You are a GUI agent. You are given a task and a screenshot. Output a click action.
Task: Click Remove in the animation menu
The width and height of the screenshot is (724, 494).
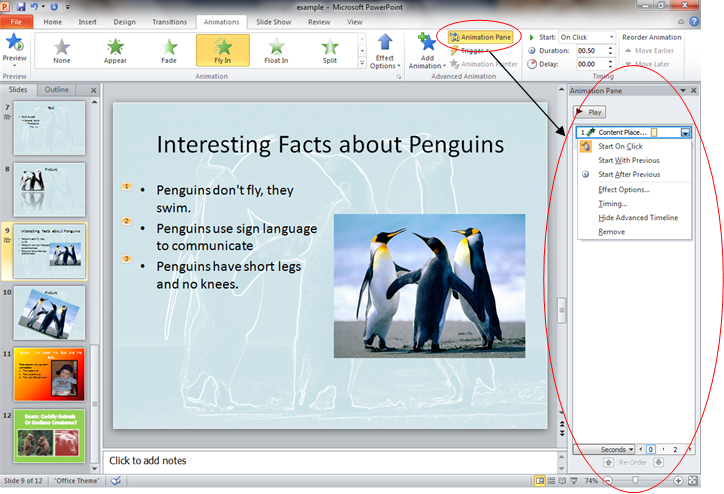(611, 232)
